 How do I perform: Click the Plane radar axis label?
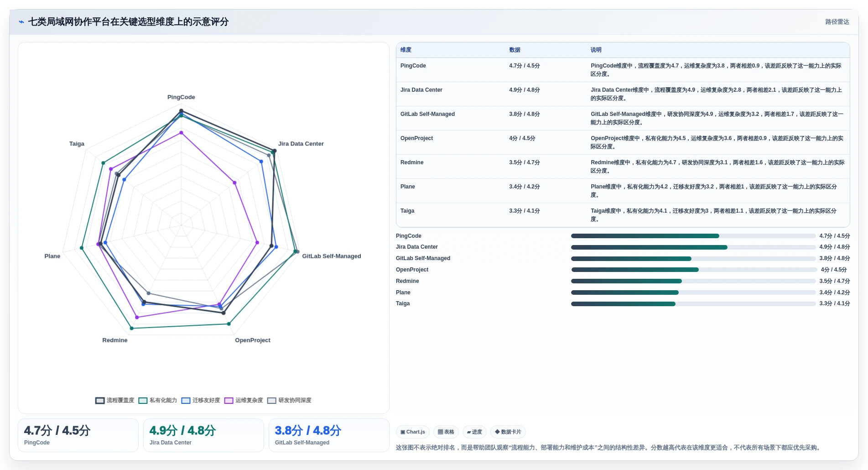52,256
